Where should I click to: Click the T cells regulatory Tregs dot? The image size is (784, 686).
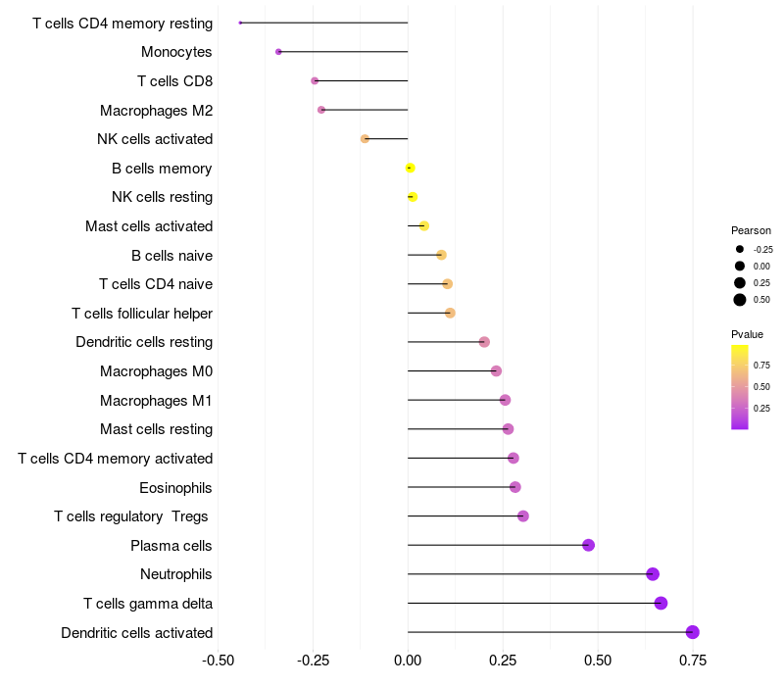click(x=522, y=516)
